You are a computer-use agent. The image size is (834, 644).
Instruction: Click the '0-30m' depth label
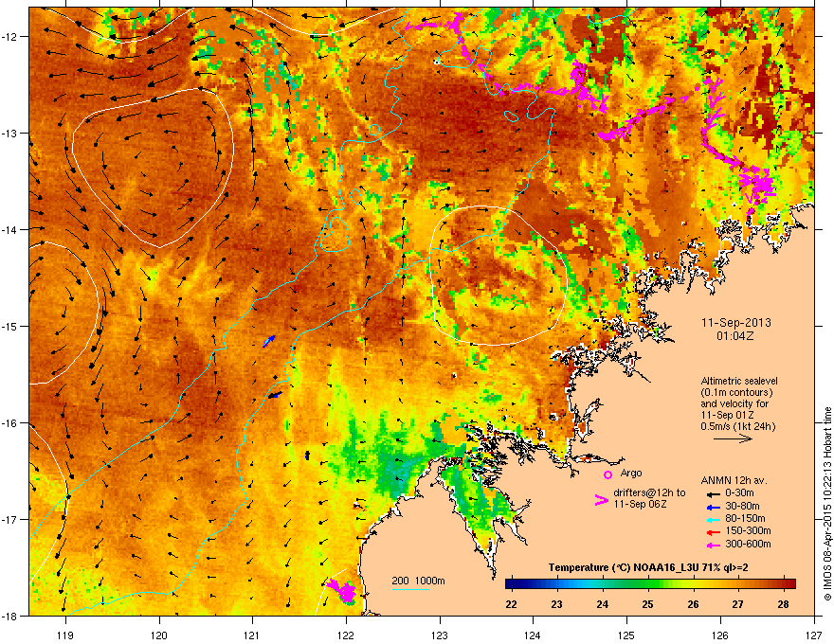(739, 493)
